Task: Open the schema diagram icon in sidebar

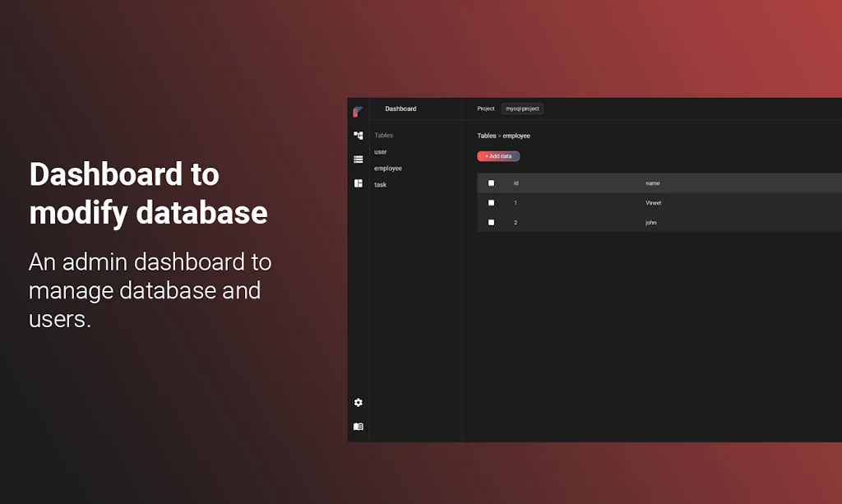Action: pyautogui.click(x=359, y=136)
